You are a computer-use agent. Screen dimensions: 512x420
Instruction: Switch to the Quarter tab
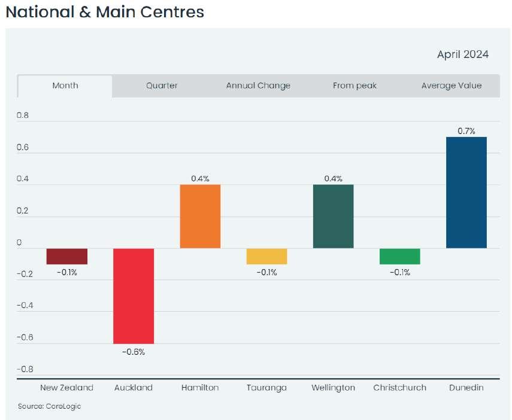click(162, 86)
